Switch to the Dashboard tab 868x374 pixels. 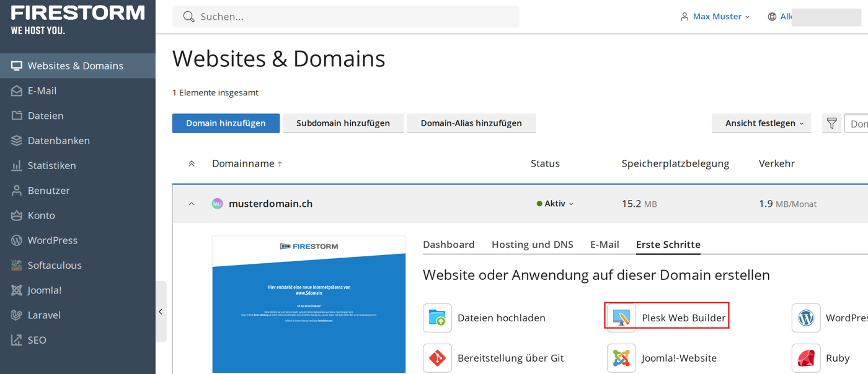(x=449, y=245)
